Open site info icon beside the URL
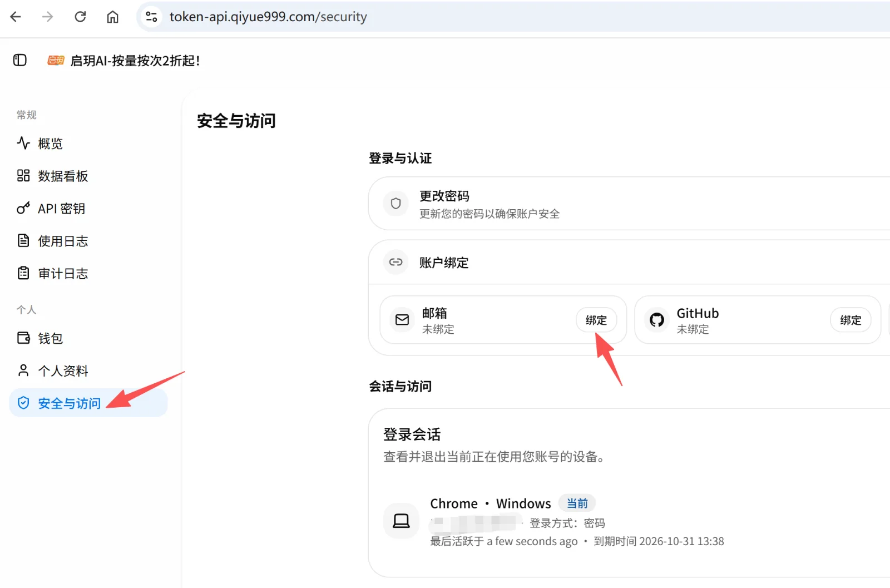890x588 pixels. pyautogui.click(x=151, y=17)
